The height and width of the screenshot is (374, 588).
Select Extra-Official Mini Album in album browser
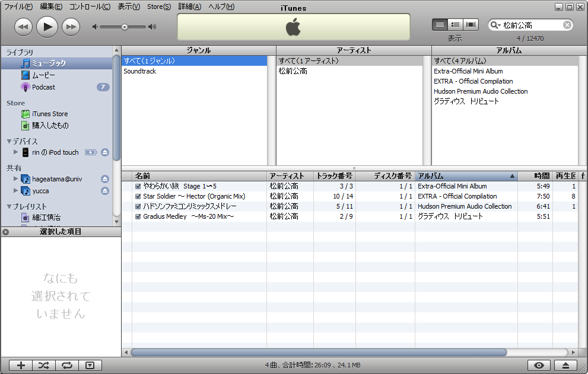pyautogui.click(x=505, y=71)
